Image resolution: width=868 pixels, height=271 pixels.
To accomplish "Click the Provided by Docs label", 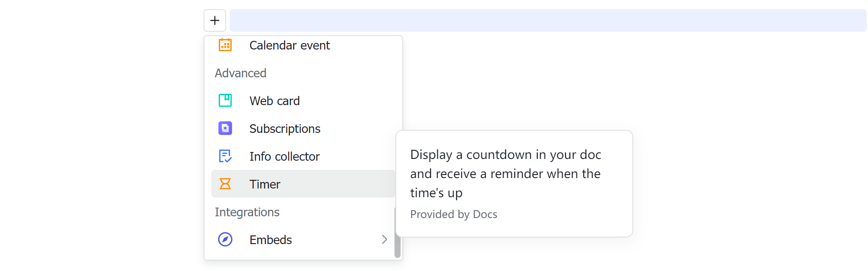I will pyautogui.click(x=454, y=214).
